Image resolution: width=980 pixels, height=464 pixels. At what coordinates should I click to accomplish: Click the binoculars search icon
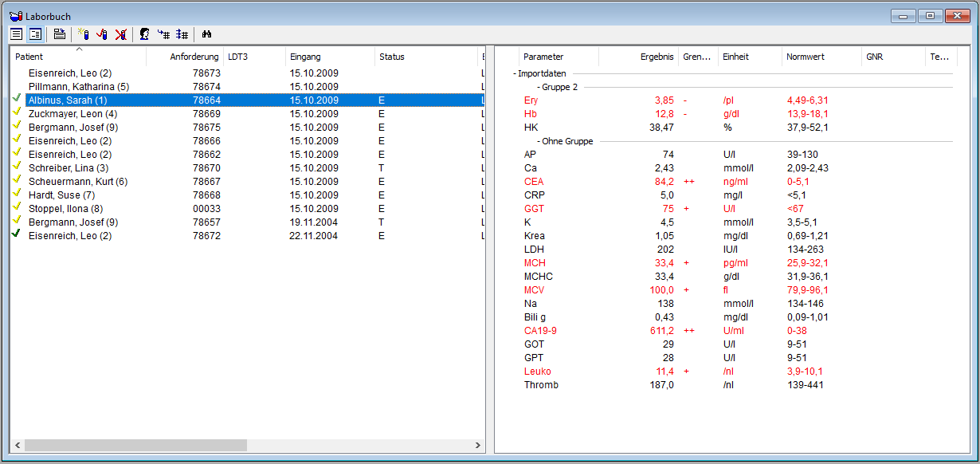pyautogui.click(x=206, y=34)
